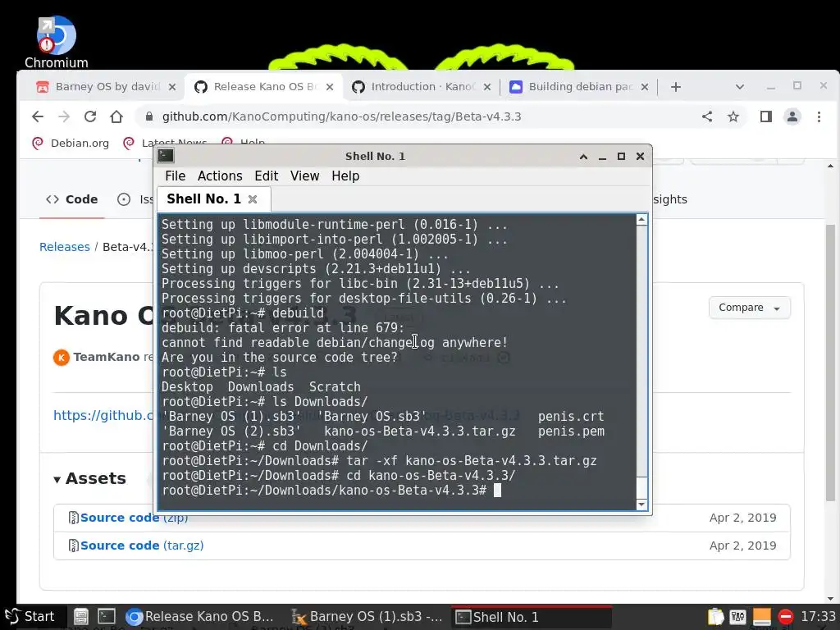This screenshot has width=840, height=630.
Task: Bookmark this page with the star
Action: click(733, 116)
